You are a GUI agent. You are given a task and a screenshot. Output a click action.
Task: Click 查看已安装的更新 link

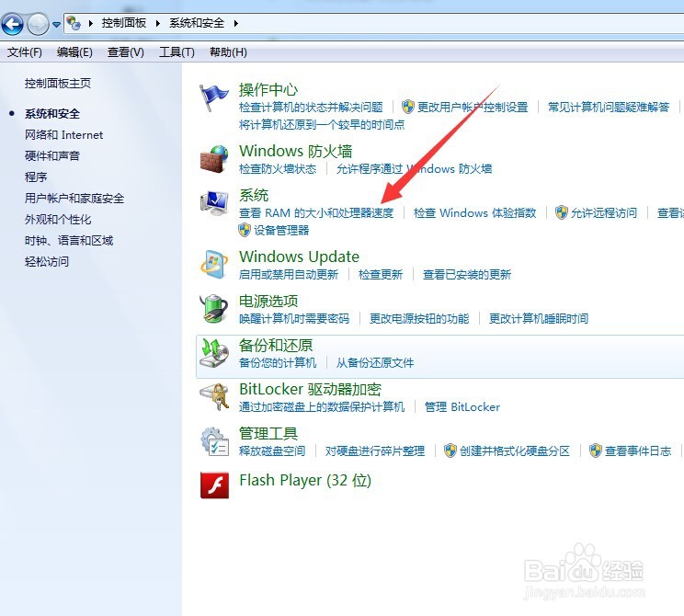tap(467, 274)
